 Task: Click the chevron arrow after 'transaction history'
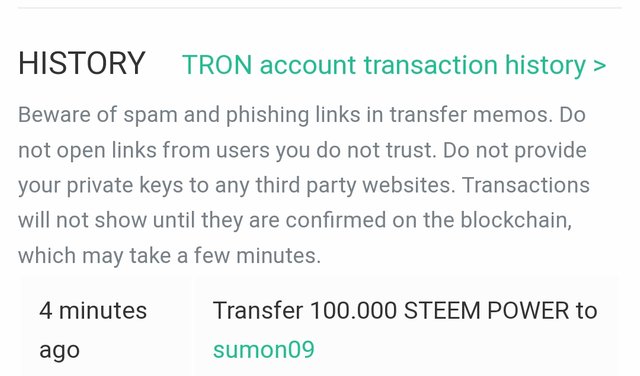(x=600, y=65)
